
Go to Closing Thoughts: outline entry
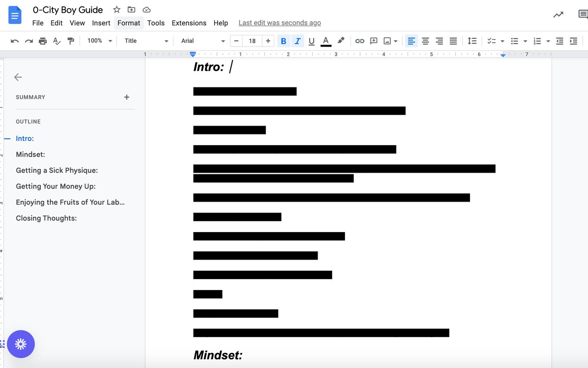pos(46,218)
